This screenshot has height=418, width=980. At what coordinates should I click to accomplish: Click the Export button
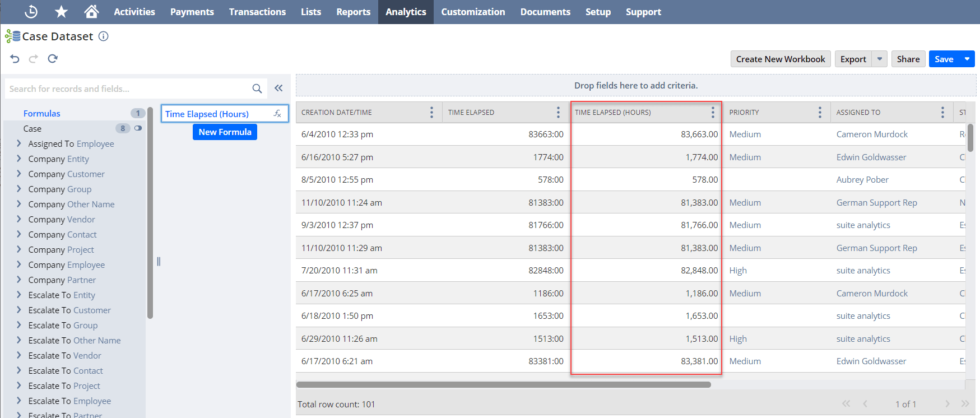point(853,59)
